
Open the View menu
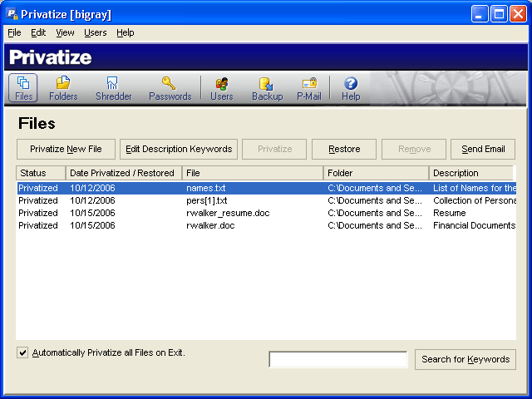point(65,32)
